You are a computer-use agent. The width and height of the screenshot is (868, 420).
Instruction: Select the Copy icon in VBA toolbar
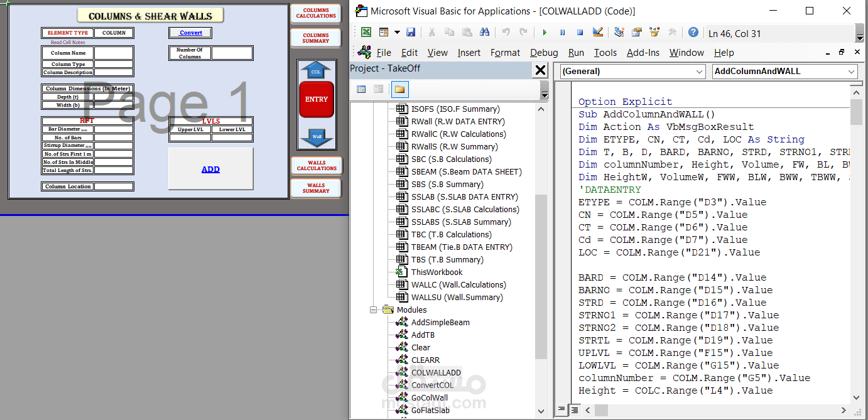tap(449, 32)
